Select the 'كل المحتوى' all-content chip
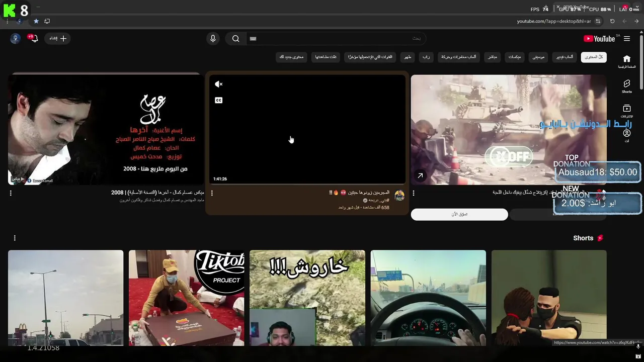 (x=594, y=57)
